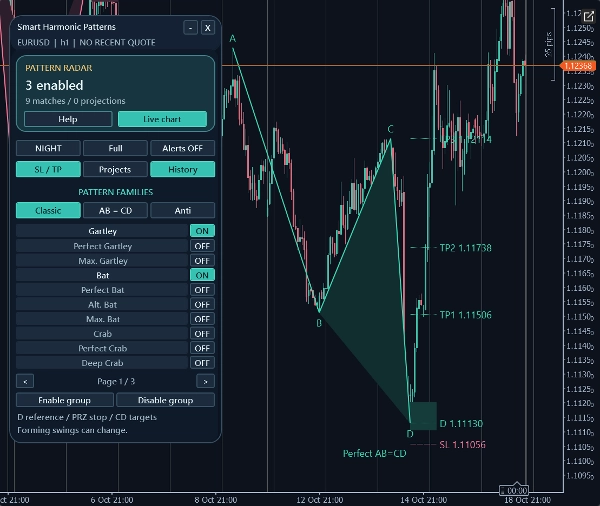Screen dimensions: 600x506
Task: Turn off the Gartley pattern
Action: pos(202,231)
